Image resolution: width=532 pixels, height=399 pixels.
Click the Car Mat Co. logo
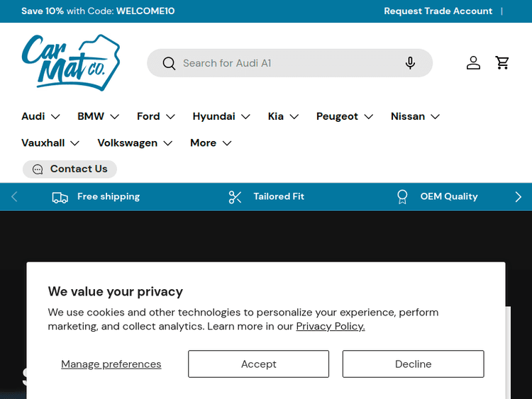pyautogui.click(x=70, y=62)
